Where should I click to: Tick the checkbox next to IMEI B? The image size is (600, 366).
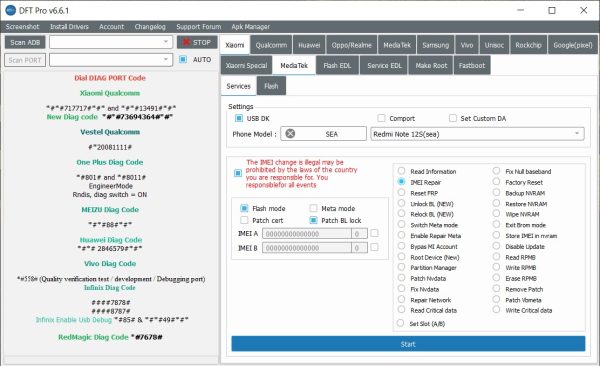tap(374, 247)
